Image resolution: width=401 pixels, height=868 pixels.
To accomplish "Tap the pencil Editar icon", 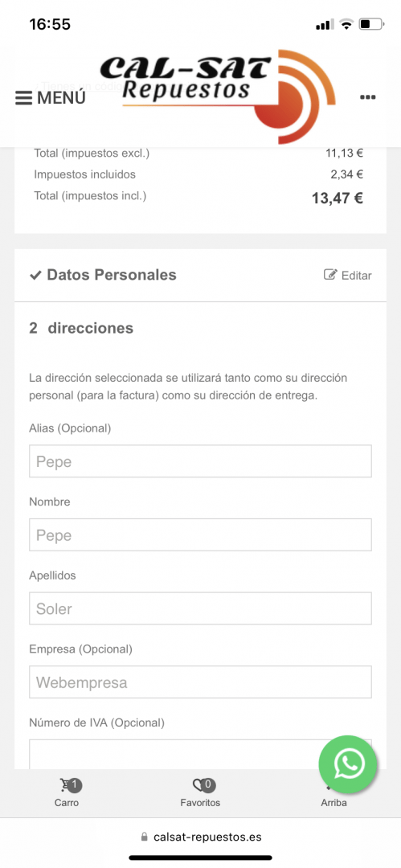I will coord(330,275).
